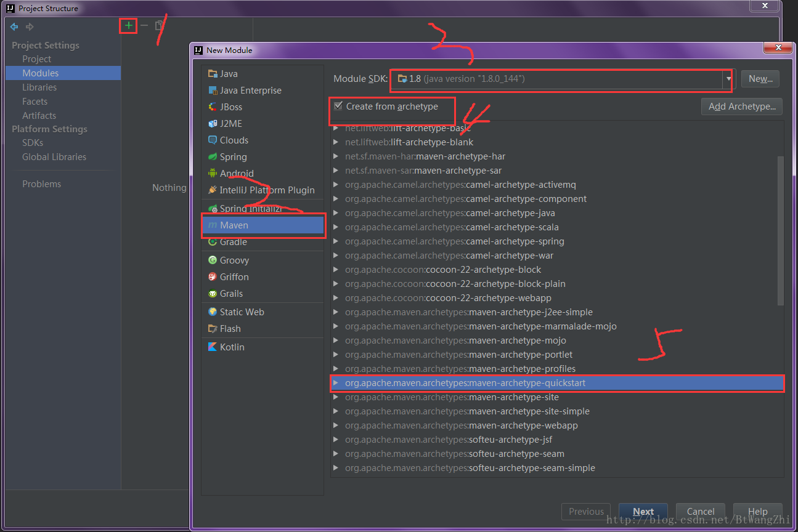
Task: Click the Cancel button
Action: coord(701,512)
